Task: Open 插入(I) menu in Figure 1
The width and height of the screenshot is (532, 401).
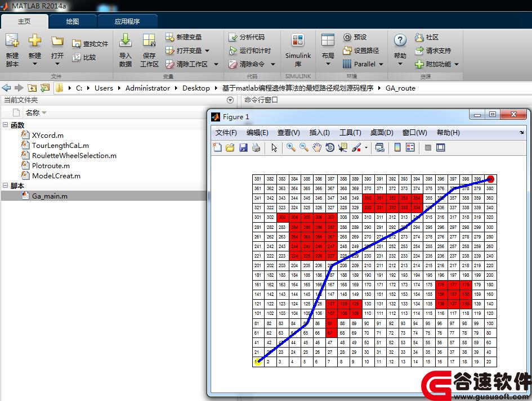Action: [x=319, y=133]
